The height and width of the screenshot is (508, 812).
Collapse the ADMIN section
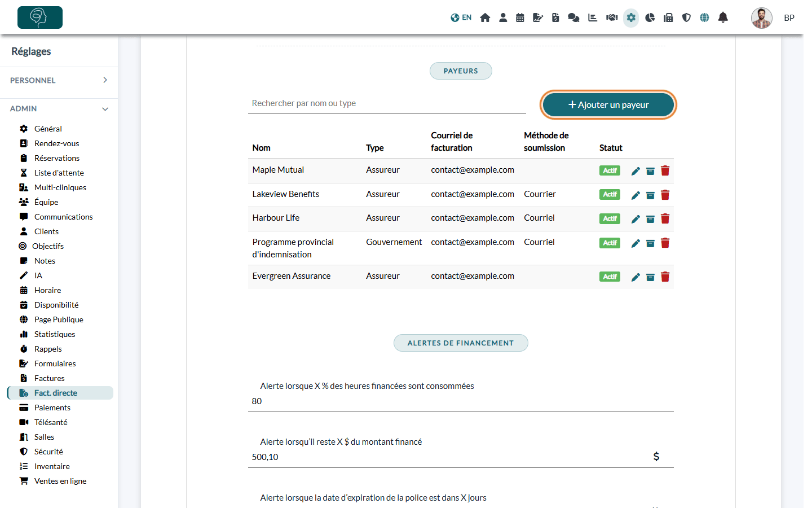pos(59,108)
